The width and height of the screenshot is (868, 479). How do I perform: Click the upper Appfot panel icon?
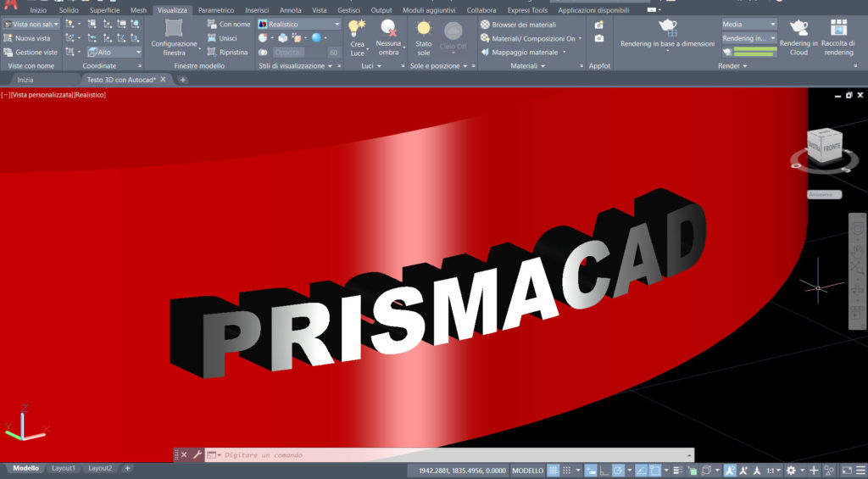tap(599, 25)
